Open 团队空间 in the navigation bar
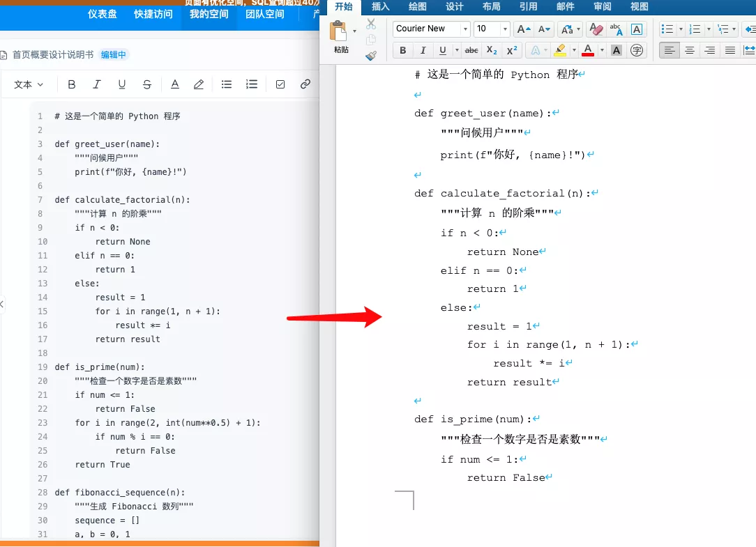Screen dimensions: 756x547 click(x=265, y=14)
